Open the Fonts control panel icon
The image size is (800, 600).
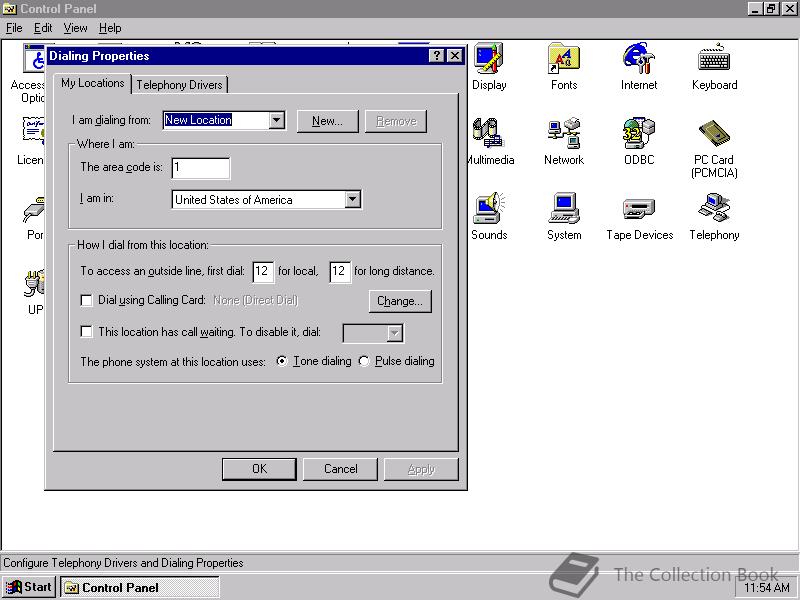564,66
